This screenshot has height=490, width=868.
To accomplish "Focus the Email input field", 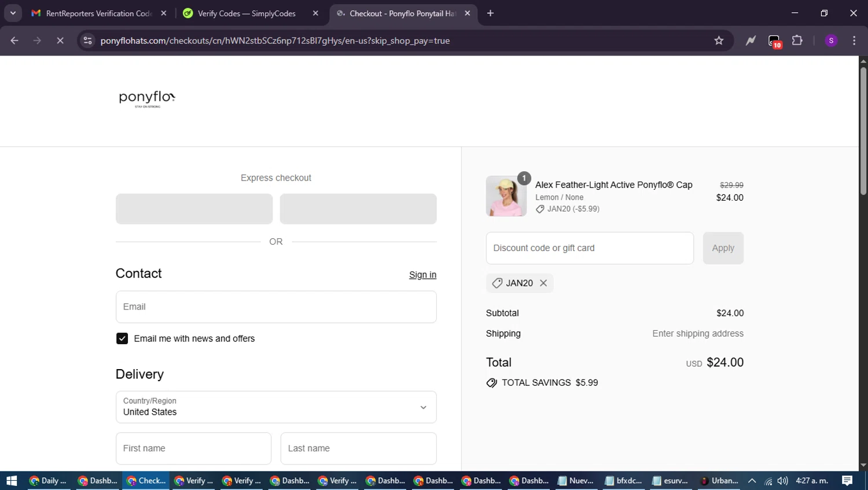I will pos(276,307).
